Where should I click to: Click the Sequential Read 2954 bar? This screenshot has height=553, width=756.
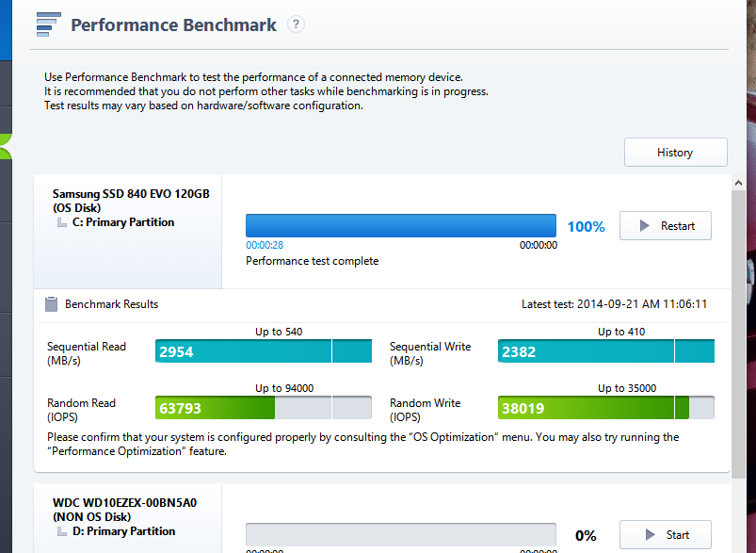pos(264,351)
